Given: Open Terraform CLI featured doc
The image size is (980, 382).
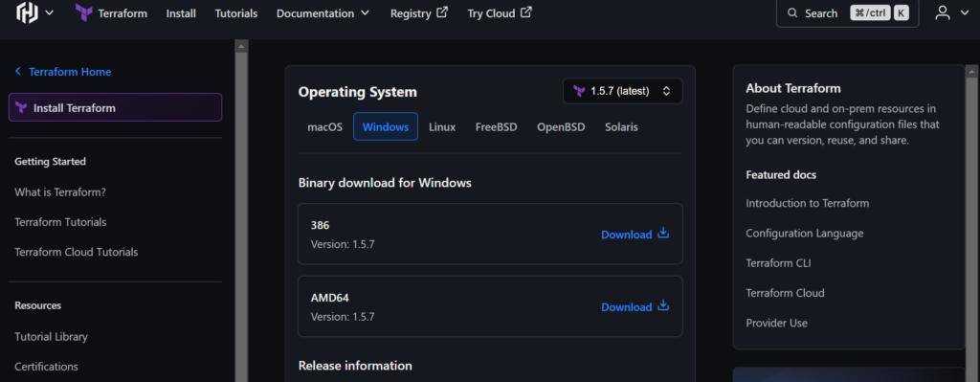Looking at the screenshot, I should pos(779,263).
